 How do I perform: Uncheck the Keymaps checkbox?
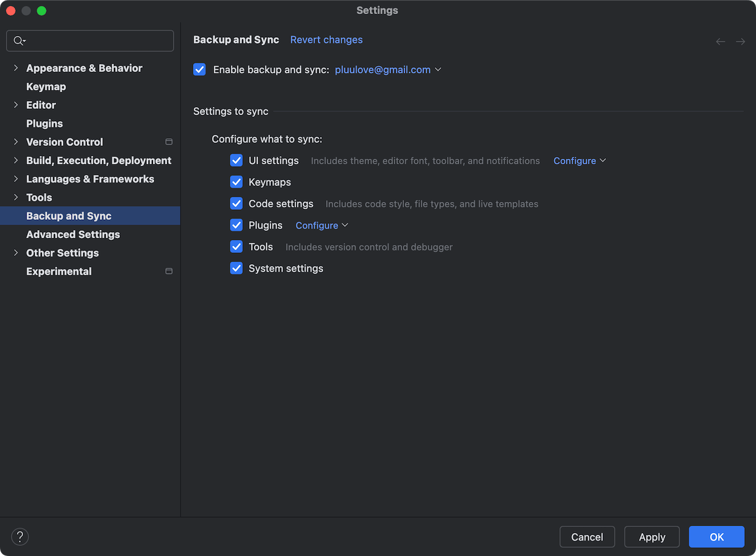point(236,182)
